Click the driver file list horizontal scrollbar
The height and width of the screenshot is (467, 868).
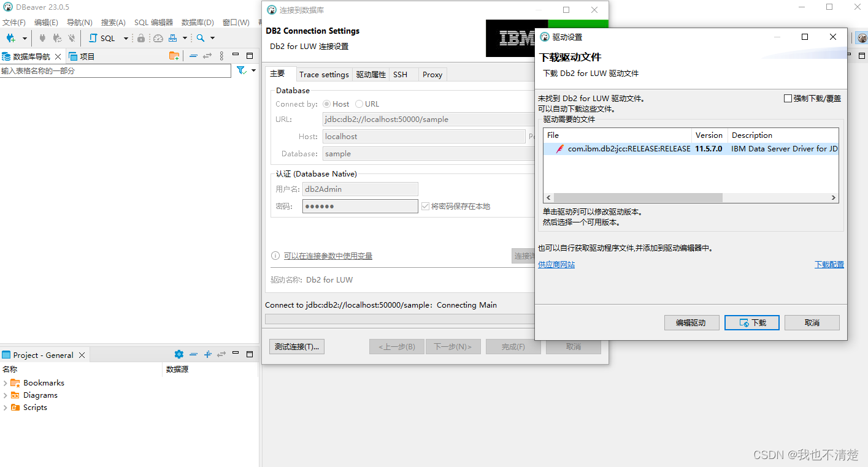[x=638, y=197]
